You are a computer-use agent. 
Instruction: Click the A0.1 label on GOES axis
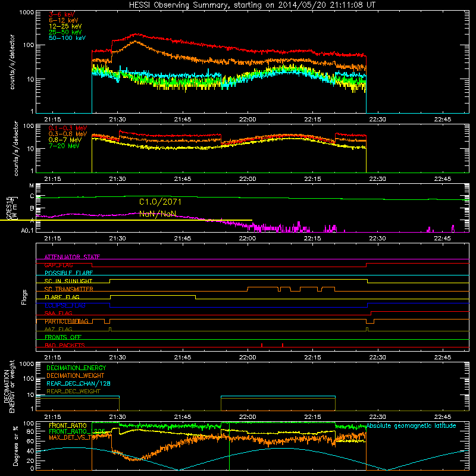click(x=27, y=231)
